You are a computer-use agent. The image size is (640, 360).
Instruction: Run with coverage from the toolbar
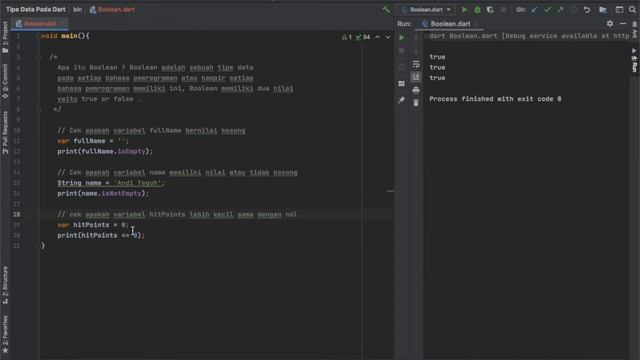(490, 9)
